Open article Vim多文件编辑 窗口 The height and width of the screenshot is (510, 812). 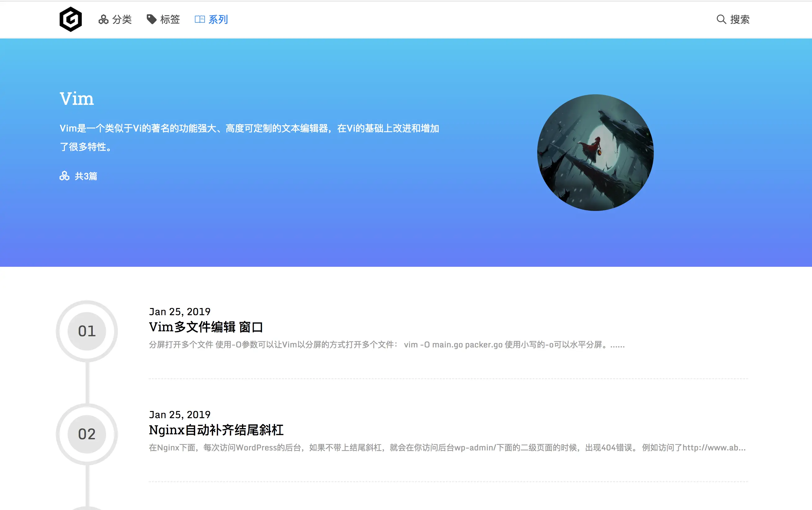(x=206, y=327)
